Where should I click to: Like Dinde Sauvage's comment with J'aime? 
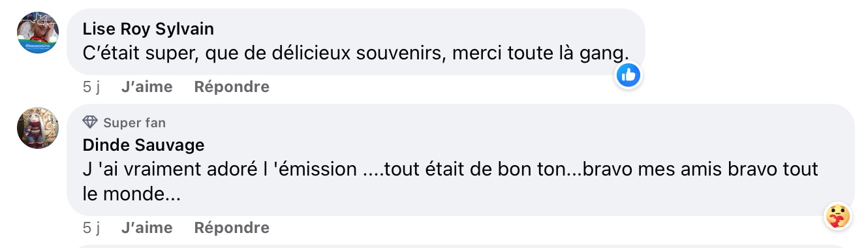[x=147, y=228]
